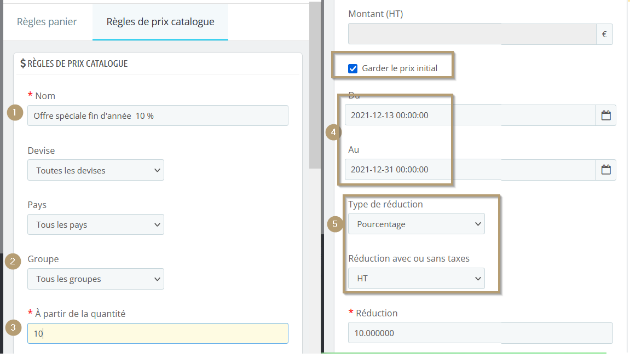Open the Groupe dropdown
The height and width of the screenshot is (364, 630).
(x=96, y=279)
